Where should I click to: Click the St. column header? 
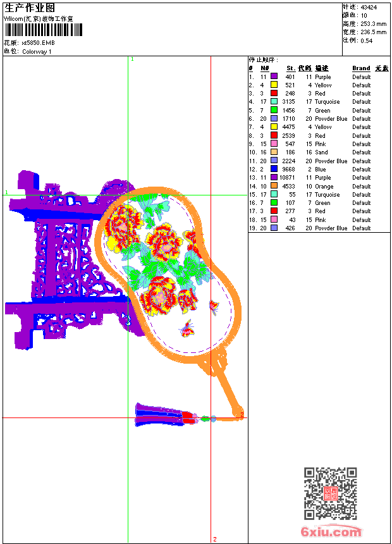291,68
